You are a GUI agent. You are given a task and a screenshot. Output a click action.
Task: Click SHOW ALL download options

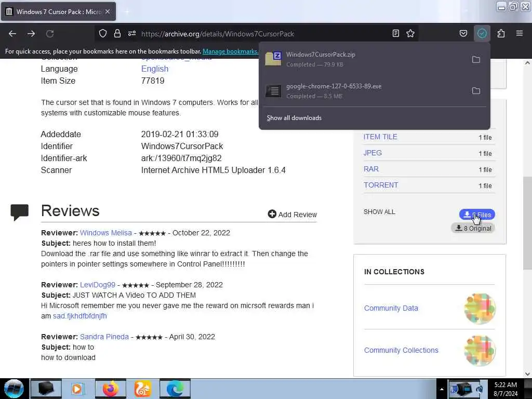pyautogui.click(x=379, y=212)
